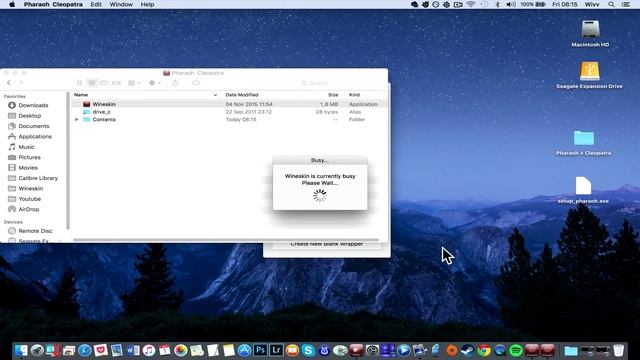Screen dimensions: 640x360
Task: Open Lightroom from the Dock
Action: pos(276,350)
